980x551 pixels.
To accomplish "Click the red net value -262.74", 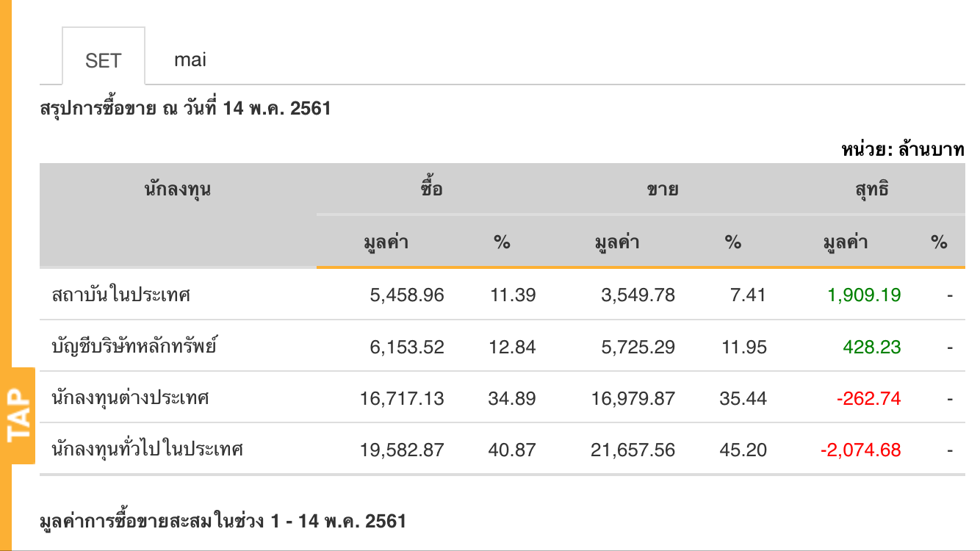I will [x=868, y=398].
